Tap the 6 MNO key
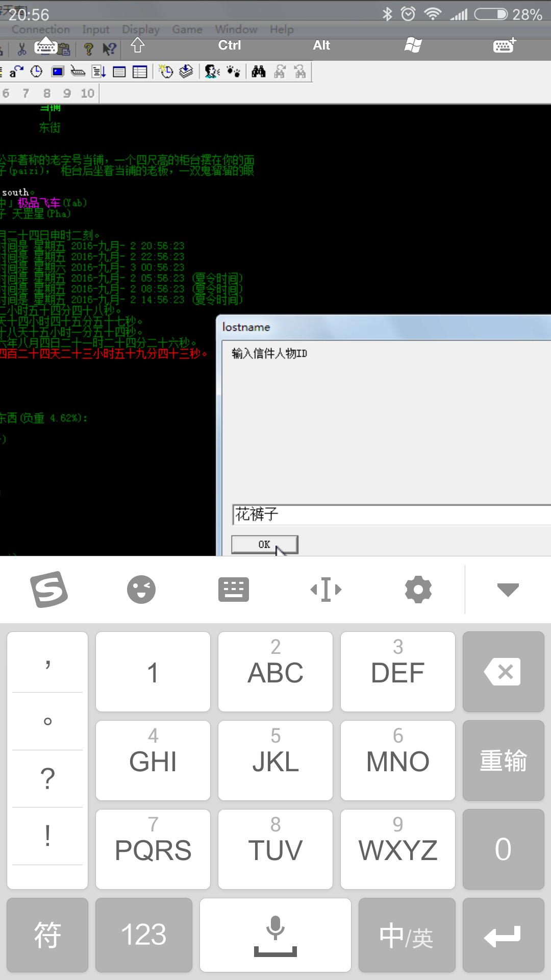This screenshot has width=551, height=980. pyautogui.click(x=398, y=761)
